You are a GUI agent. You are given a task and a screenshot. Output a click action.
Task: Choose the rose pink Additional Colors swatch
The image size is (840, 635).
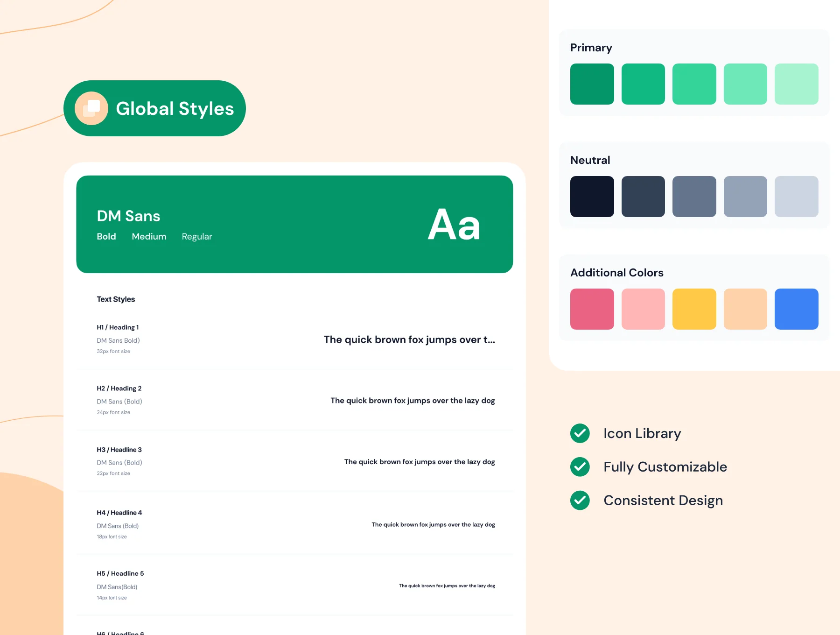pyautogui.click(x=592, y=309)
